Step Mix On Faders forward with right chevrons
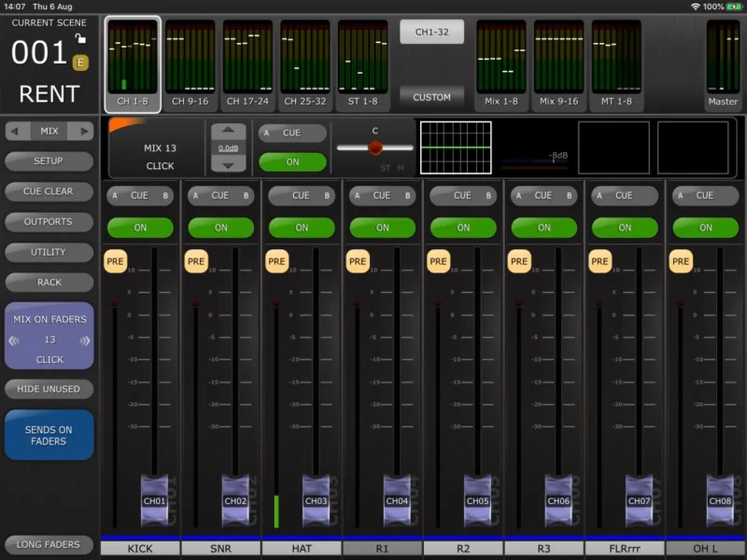The height and width of the screenshot is (560, 747). click(x=85, y=340)
